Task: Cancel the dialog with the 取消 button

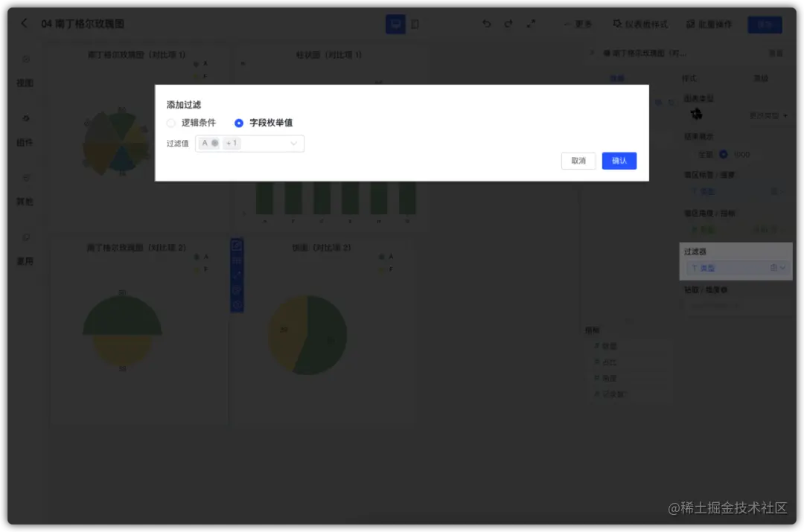Action: tap(578, 161)
